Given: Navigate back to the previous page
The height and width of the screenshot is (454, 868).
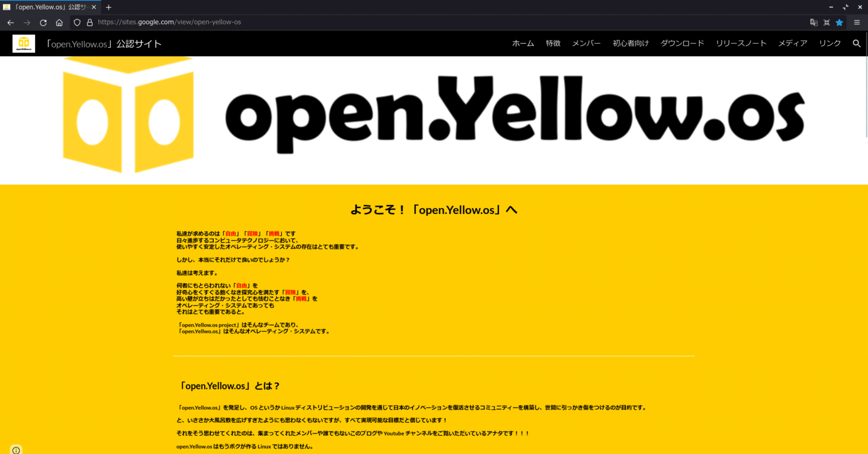Looking at the screenshot, I should point(10,22).
